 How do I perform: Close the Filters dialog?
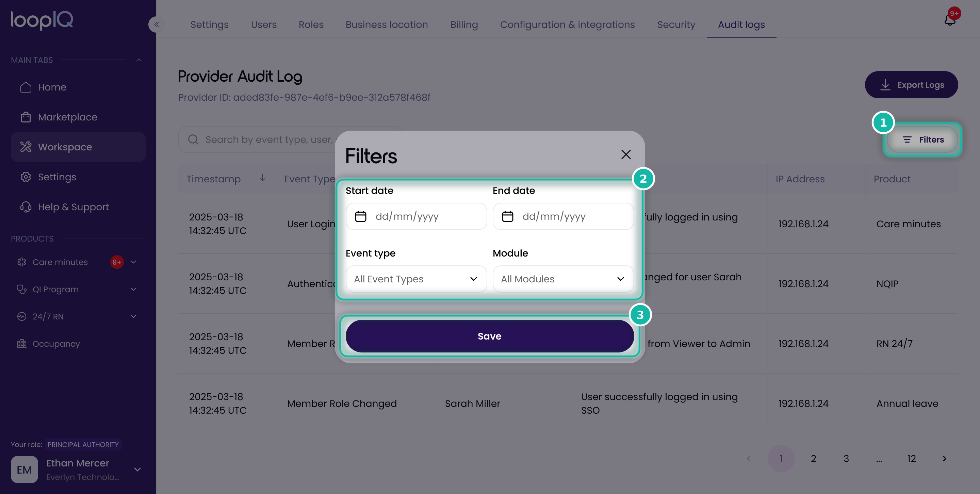coord(626,154)
